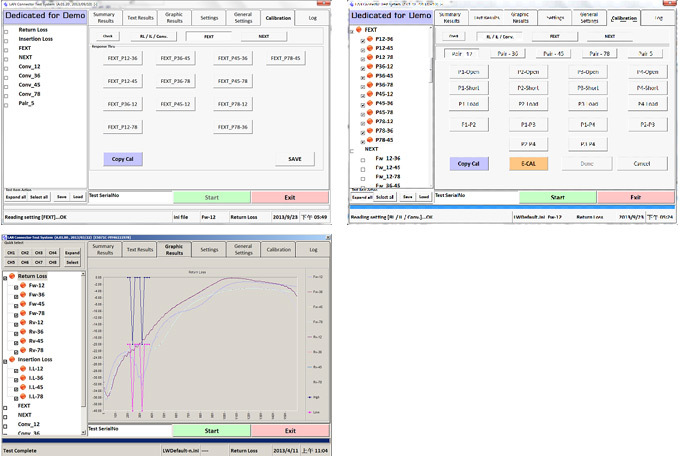Viewport: 680px width, 456px height.
Task: Toggle the P12-45 checkbox under FEXT
Action: coord(361,48)
